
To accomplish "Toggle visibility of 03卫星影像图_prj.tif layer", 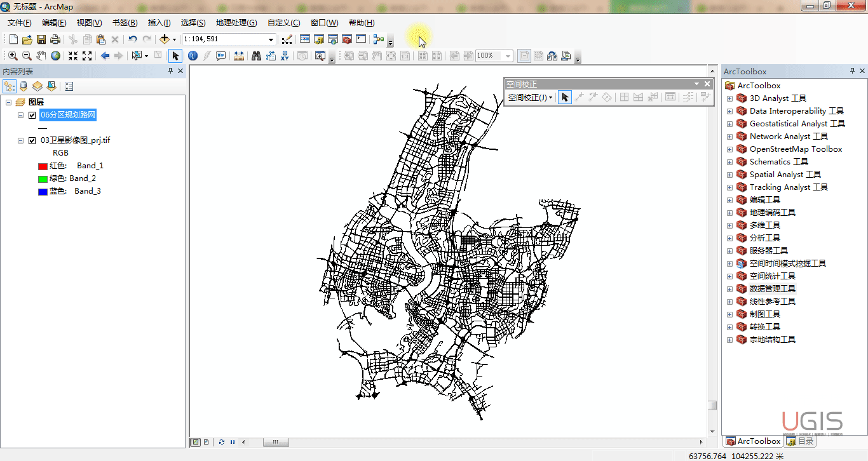I will [32, 140].
